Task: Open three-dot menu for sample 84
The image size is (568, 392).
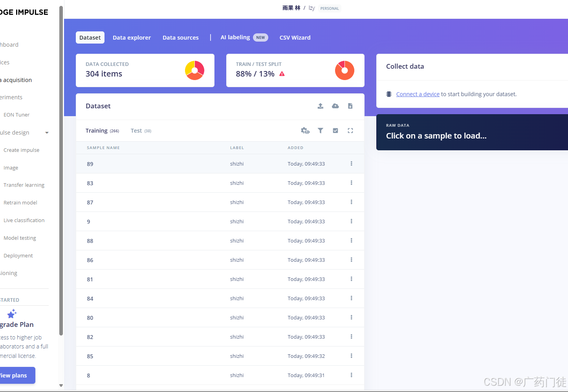Action: pyautogui.click(x=352, y=298)
